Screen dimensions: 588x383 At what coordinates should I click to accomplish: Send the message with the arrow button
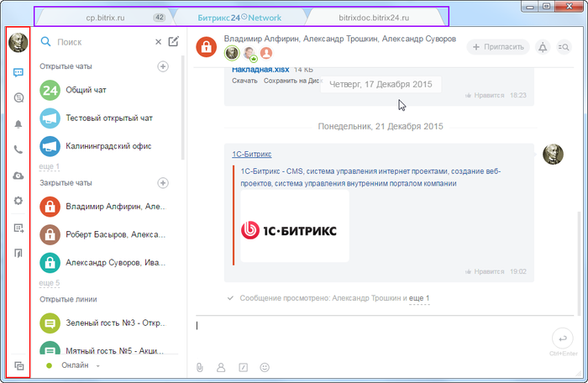pyautogui.click(x=563, y=338)
